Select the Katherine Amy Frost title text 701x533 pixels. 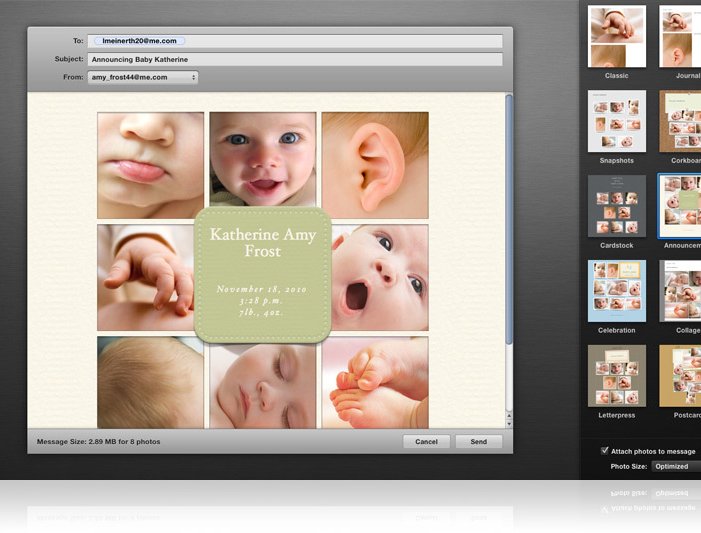click(x=263, y=243)
